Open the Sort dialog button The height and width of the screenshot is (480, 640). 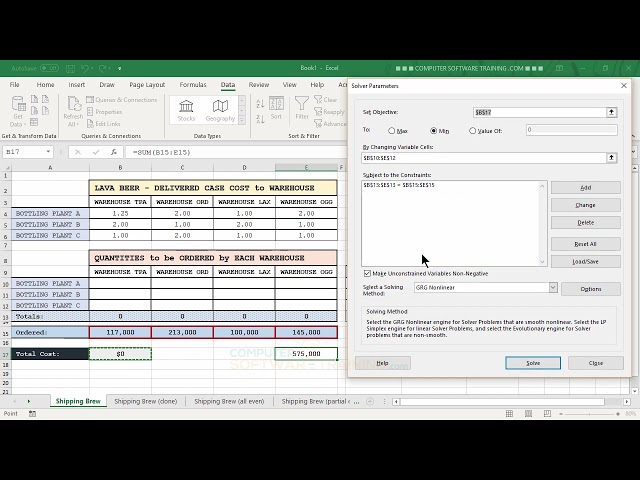click(276, 109)
